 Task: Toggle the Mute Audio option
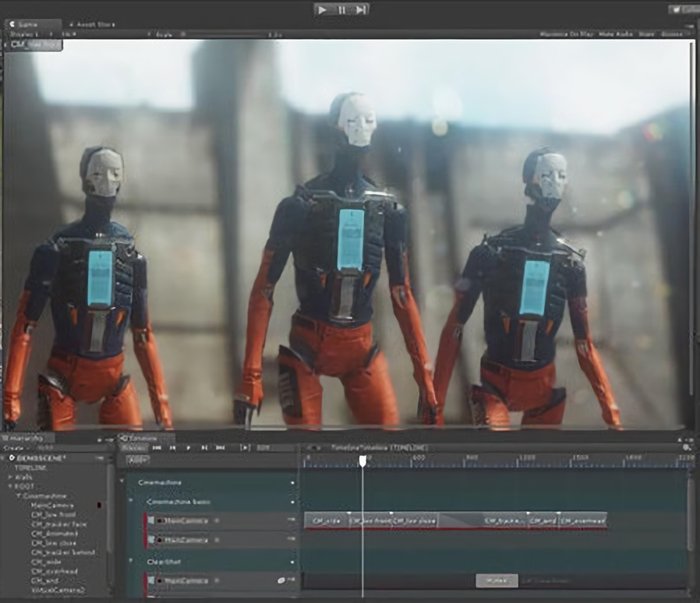point(617,34)
